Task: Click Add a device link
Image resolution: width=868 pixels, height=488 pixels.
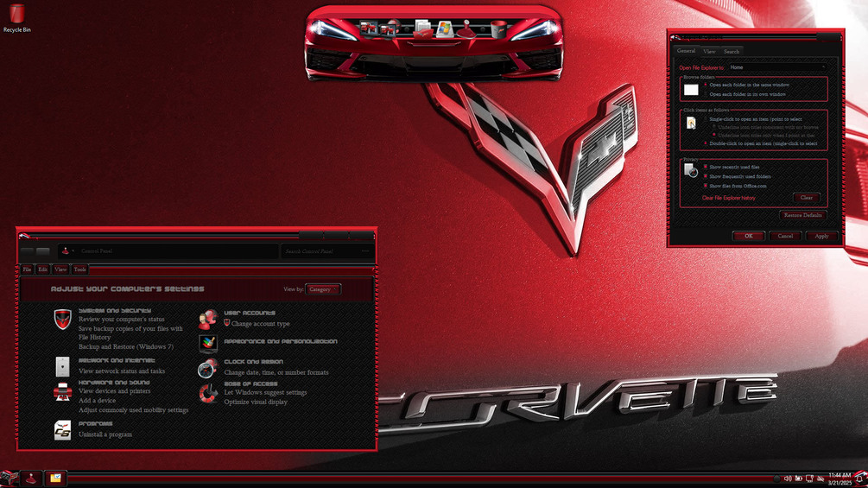Action: point(97,401)
